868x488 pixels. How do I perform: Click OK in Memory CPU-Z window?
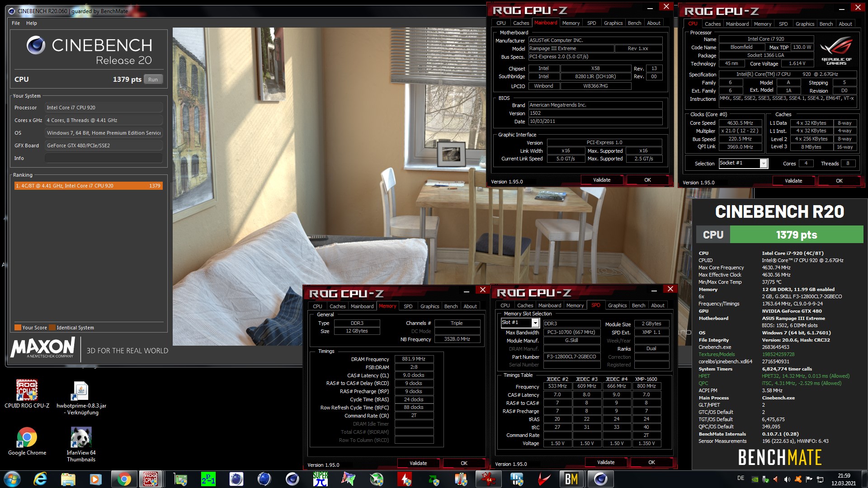(x=464, y=463)
